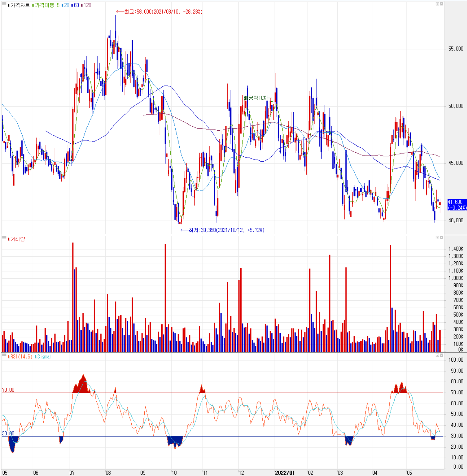Screen dimensions: 467x476
Task: Select the Signal line legend
Action: pos(44,356)
